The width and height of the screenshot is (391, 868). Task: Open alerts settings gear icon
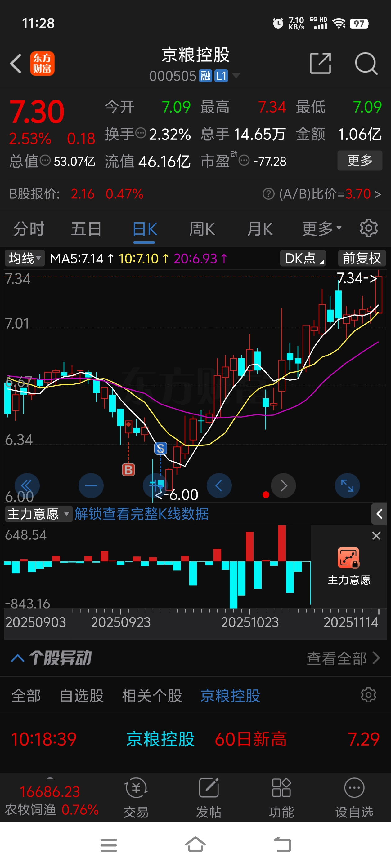tap(368, 695)
